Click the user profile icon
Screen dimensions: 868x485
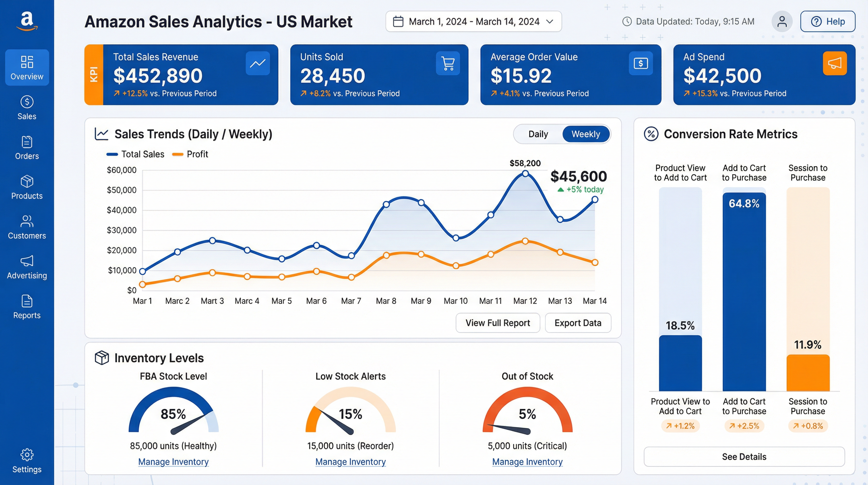point(782,21)
